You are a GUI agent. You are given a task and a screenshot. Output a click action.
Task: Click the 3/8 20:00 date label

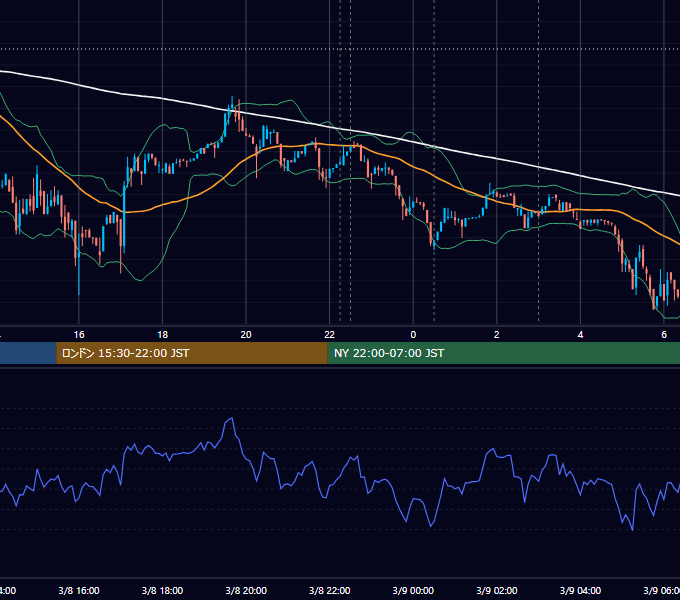click(246, 590)
